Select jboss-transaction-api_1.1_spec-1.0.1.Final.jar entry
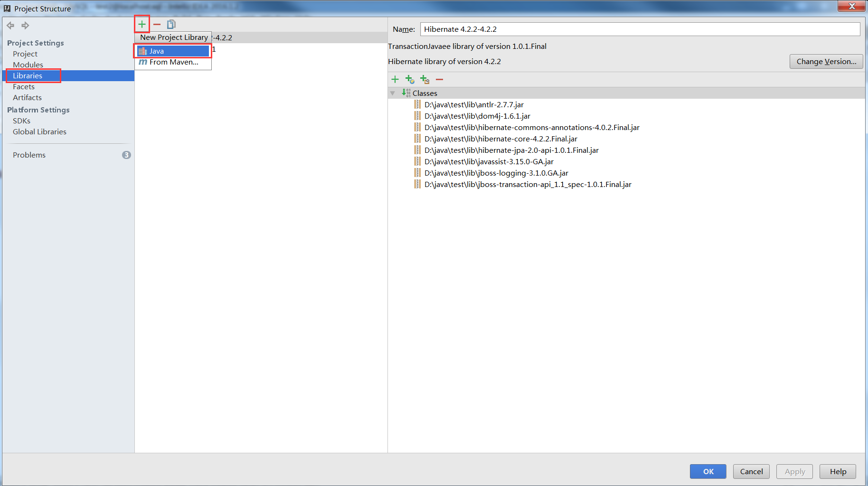 528,184
